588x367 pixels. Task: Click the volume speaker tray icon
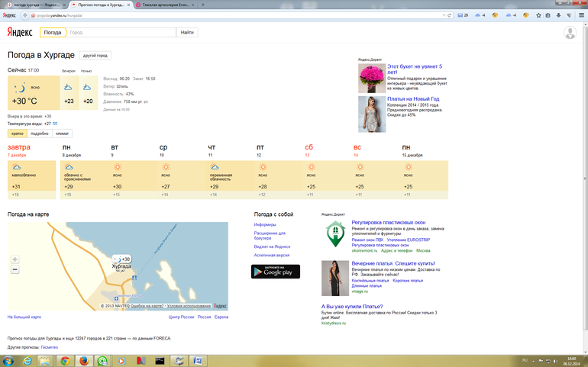coord(555,361)
